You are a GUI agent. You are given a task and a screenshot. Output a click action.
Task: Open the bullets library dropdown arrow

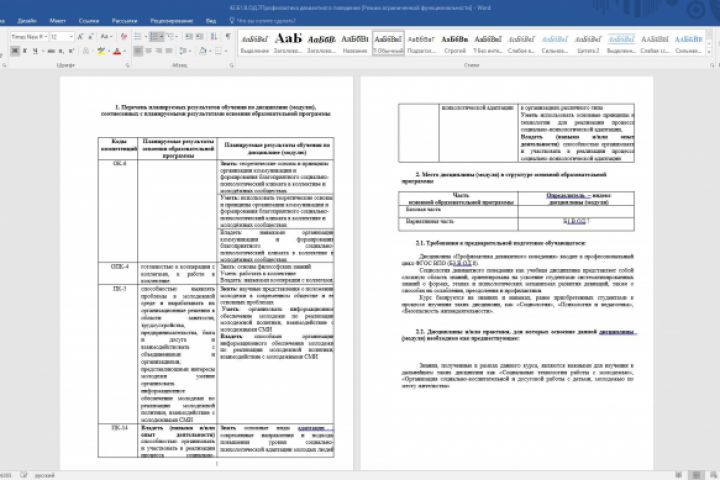146,37
